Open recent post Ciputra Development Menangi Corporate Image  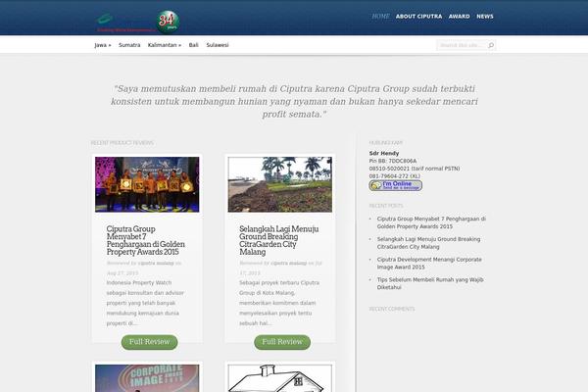[429, 263]
